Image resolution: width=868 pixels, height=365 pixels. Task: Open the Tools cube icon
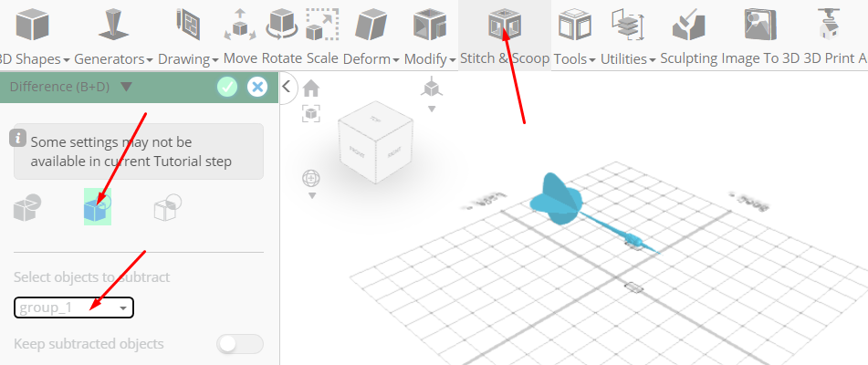click(x=575, y=26)
